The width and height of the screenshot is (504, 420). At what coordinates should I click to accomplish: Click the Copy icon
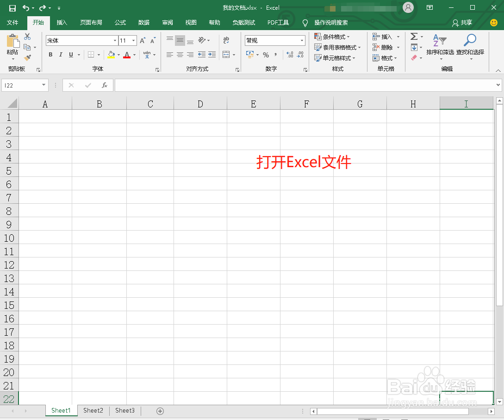(x=27, y=47)
